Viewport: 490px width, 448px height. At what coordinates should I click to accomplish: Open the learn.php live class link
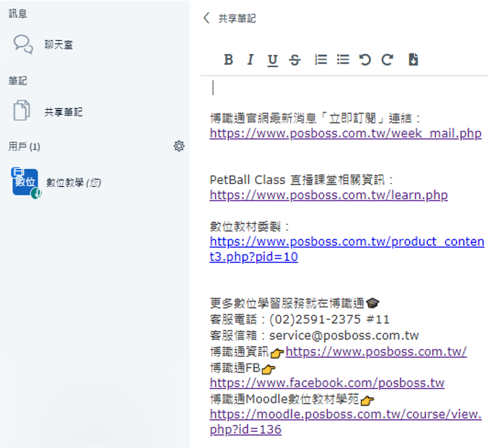[328, 195]
